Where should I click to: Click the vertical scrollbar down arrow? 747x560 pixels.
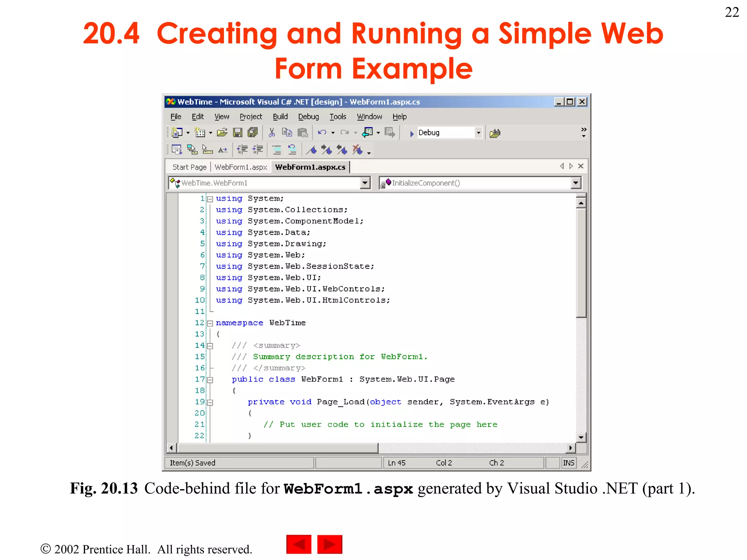tap(581, 437)
